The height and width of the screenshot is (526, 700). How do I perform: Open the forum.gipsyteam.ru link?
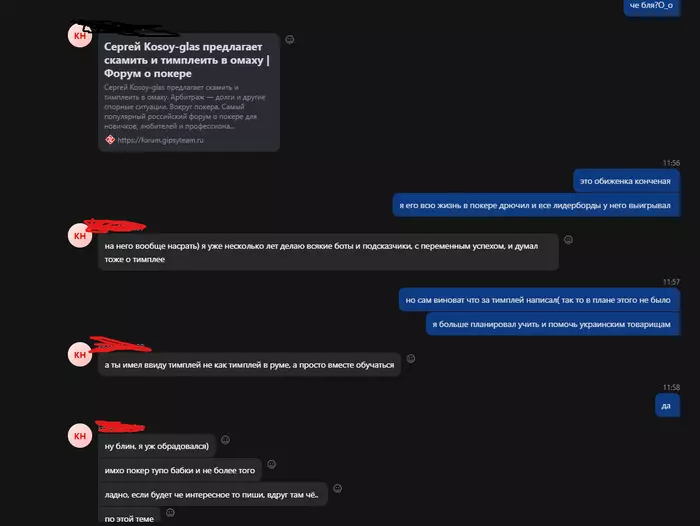coord(160,140)
